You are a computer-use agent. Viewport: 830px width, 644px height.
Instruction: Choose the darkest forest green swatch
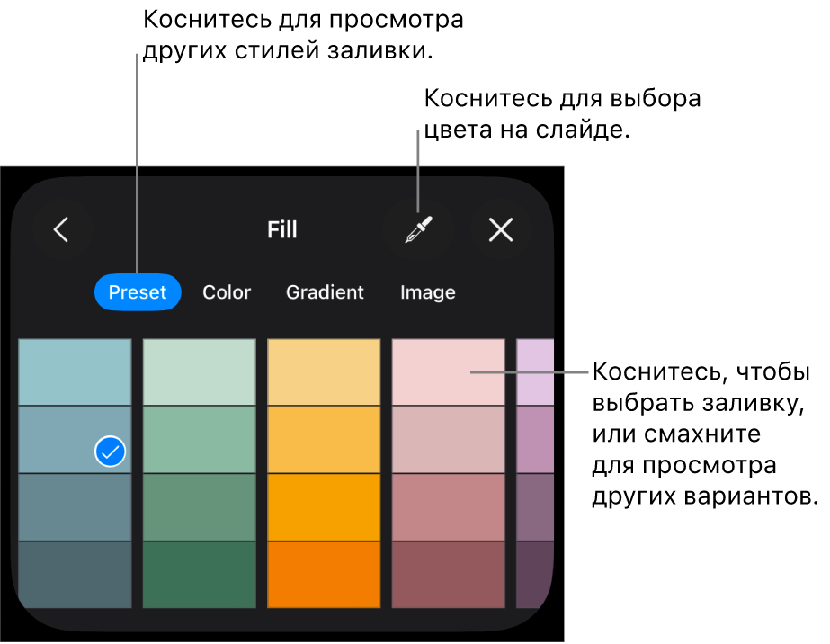click(199, 574)
